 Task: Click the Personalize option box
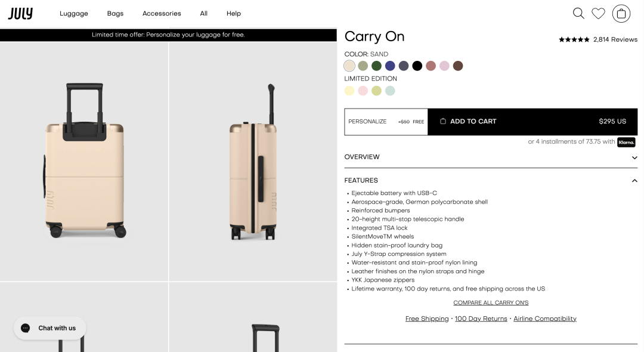(386, 122)
